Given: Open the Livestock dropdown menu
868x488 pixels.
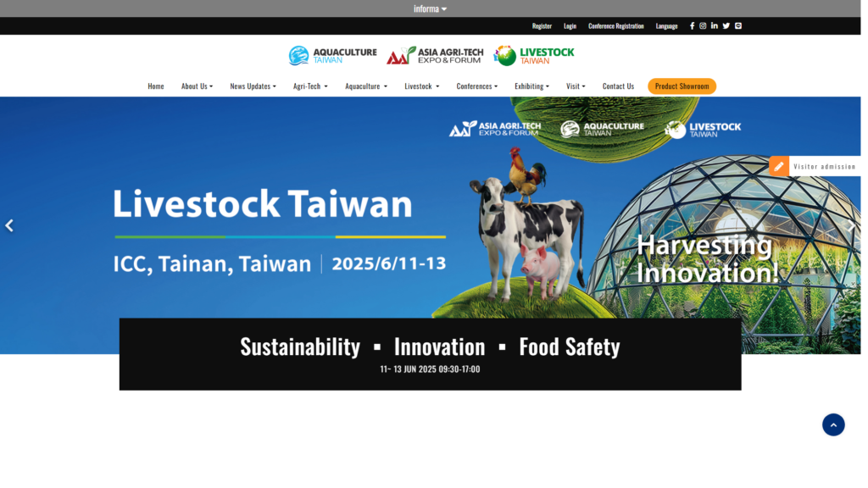Looking at the screenshot, I should [x=422, y=86].
